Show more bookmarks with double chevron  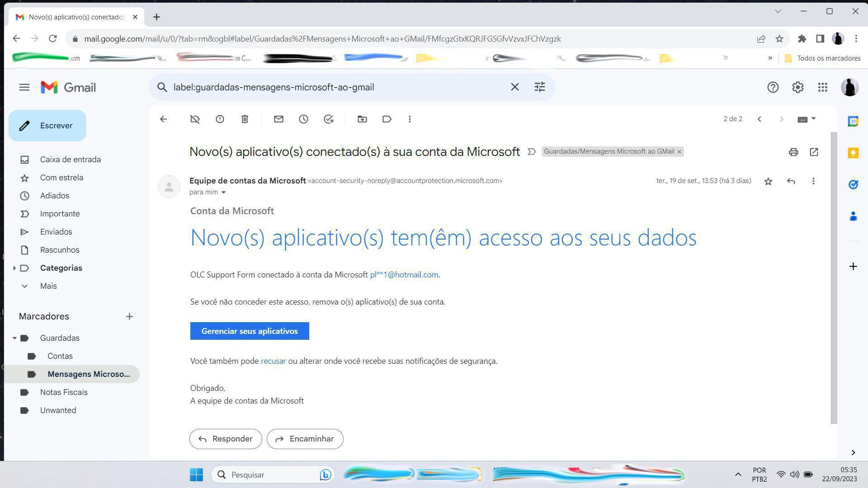coord(770,58)
